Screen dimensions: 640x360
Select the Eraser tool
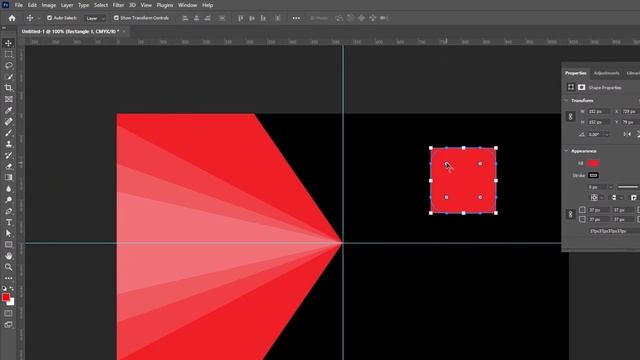point(8,166)
